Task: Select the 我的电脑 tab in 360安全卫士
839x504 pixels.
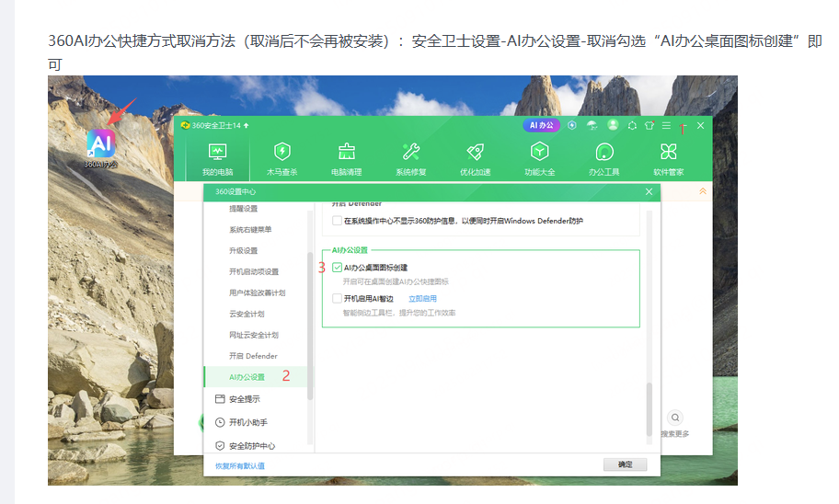Action: [217, 159]
